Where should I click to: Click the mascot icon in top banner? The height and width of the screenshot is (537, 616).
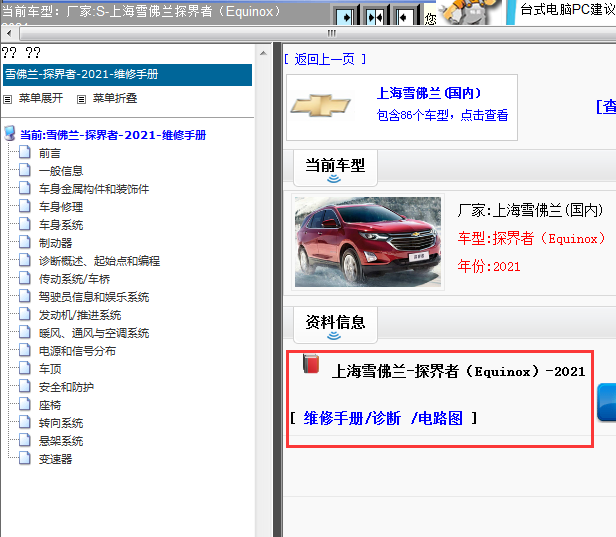tap(468, 12)
